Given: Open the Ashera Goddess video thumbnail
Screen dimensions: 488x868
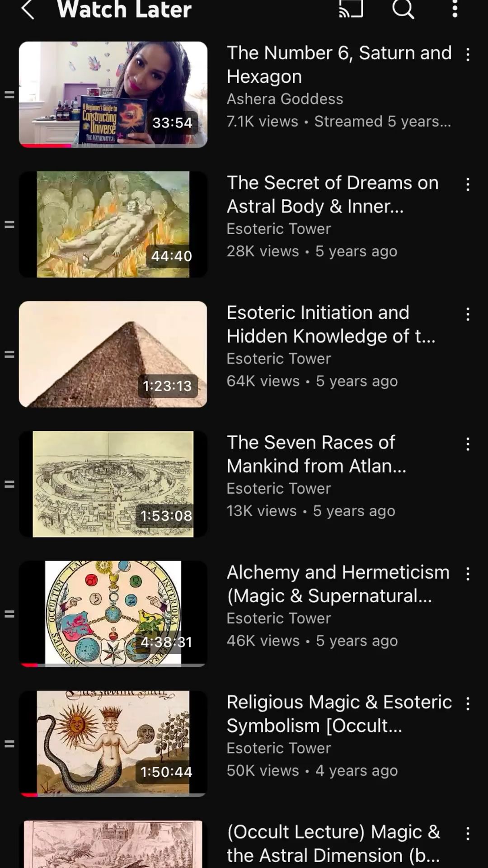Looking at the screenshot, I should coord(113,94).
